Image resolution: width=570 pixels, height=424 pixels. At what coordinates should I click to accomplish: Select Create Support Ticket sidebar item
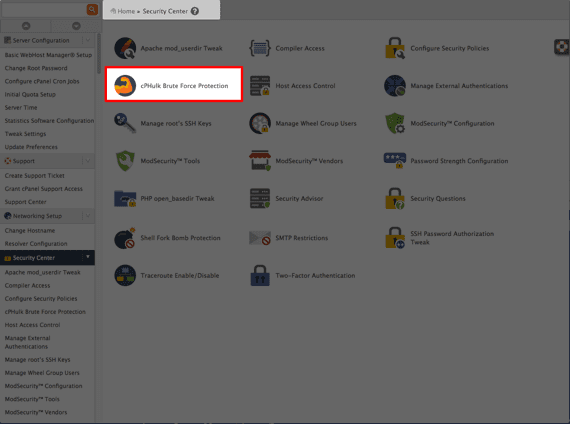click(35, 175)
